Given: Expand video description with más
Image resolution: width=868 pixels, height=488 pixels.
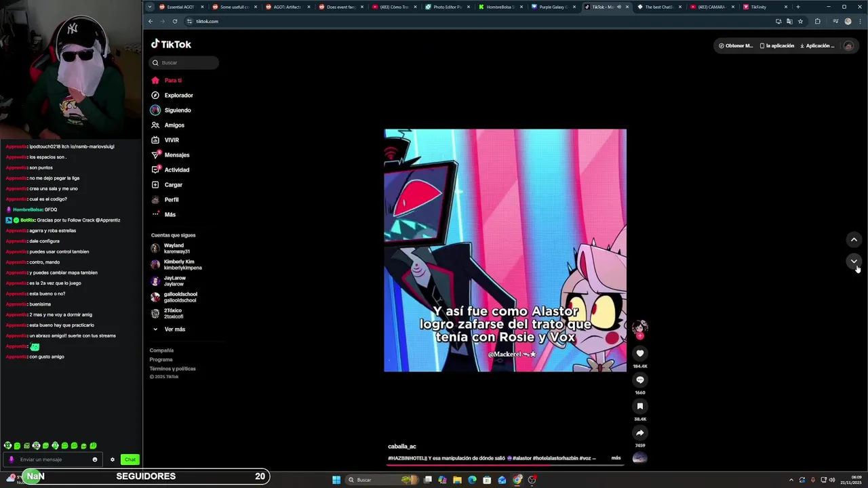Looking at the screenshot, I should tap(616, 457).
